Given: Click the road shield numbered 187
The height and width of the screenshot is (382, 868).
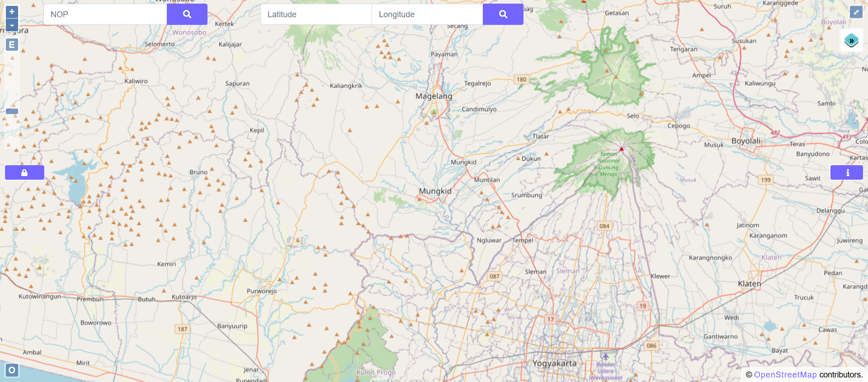Looking at the screenshot, I should tap(182, 329).
